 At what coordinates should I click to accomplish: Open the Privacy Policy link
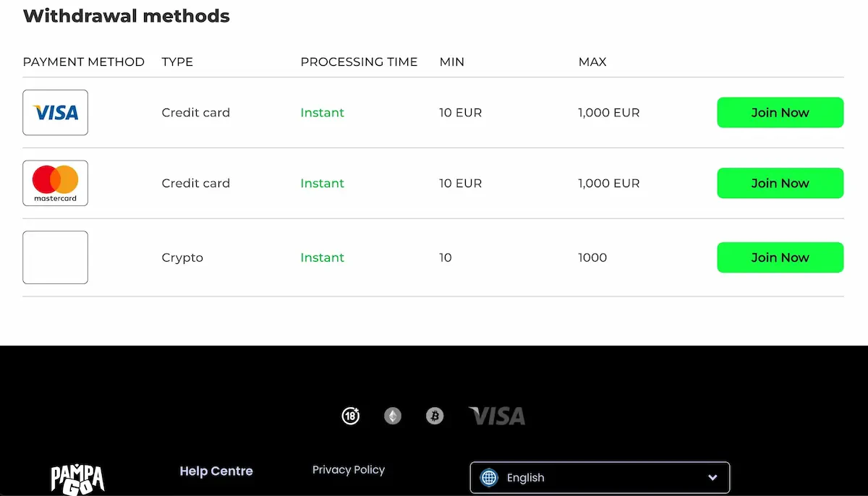pos(349,470)
